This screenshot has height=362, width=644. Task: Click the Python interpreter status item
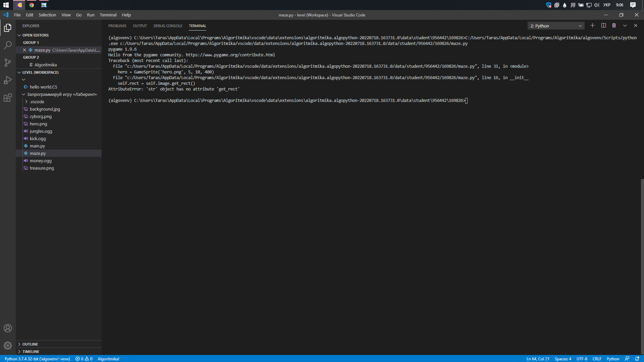point(37,359)
